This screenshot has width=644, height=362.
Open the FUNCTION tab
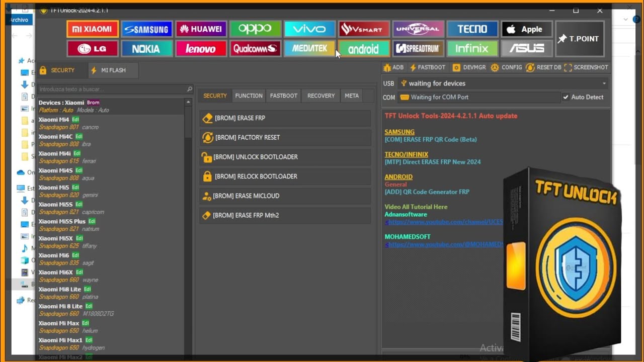pos(249,96)
